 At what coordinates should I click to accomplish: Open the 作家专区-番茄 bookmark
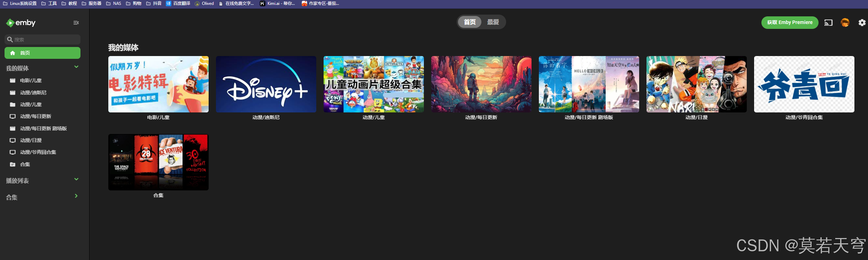coord(320,3)
